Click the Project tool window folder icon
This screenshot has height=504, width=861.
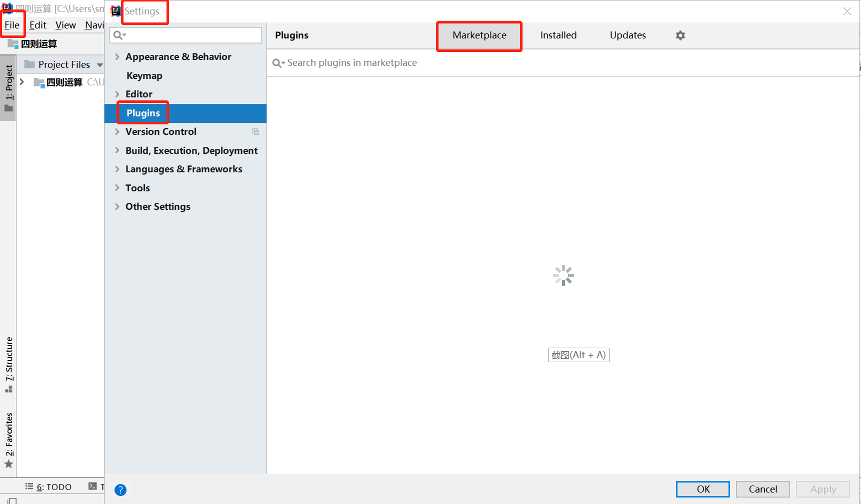pos(8,108)
